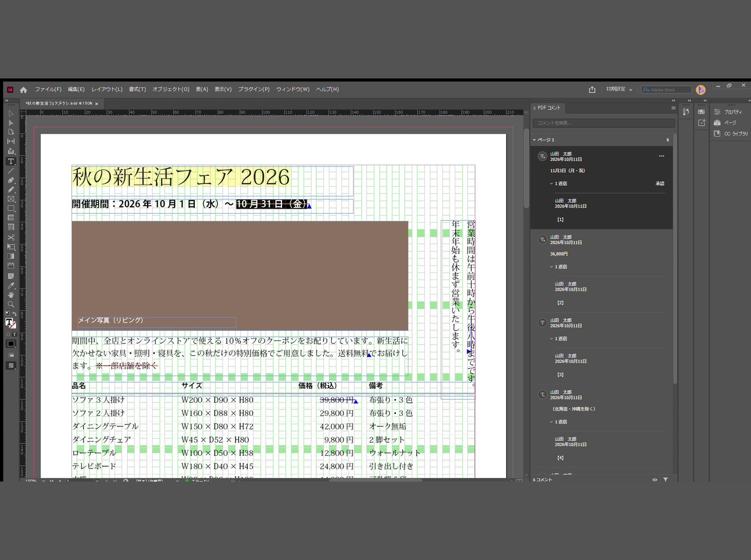Select the Pen tool
This screenshot has height=560, width=751.
[11, 180]
